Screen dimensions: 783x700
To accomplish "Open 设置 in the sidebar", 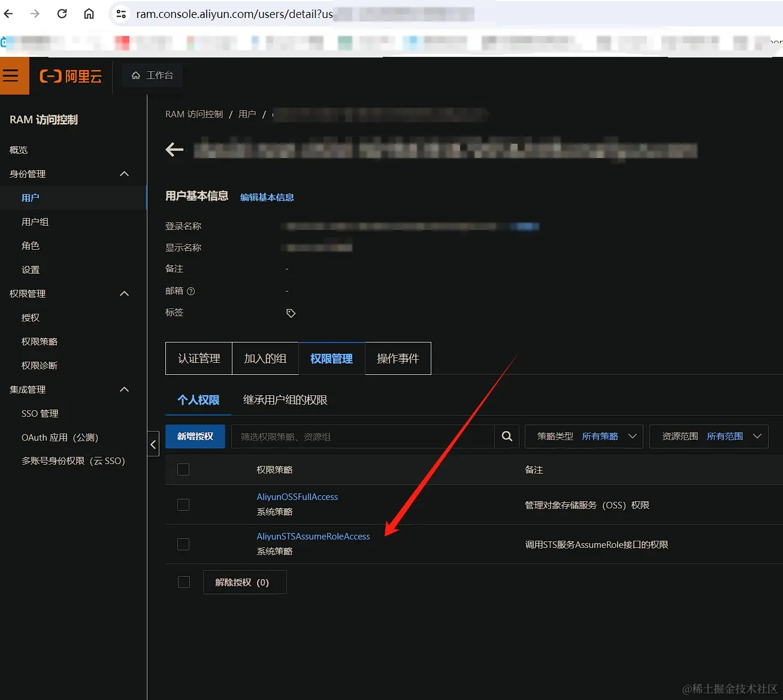I will click(x=31, y=269).
